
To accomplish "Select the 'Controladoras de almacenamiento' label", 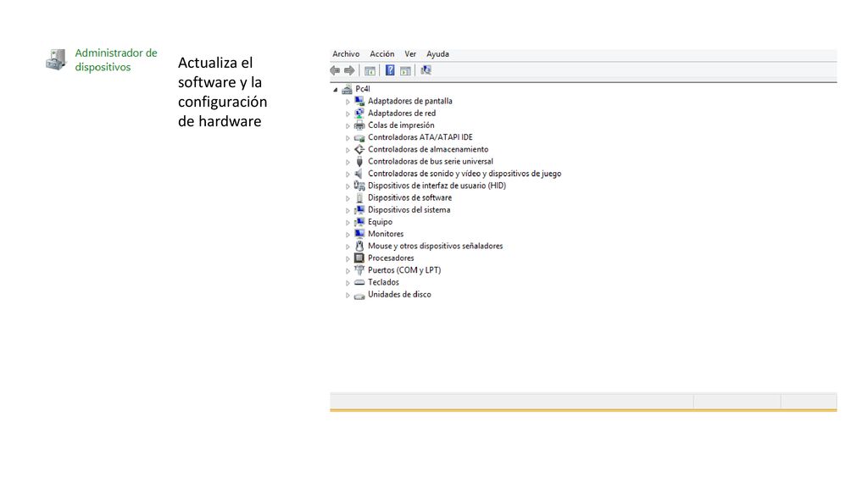I will (x=428, y=149).
